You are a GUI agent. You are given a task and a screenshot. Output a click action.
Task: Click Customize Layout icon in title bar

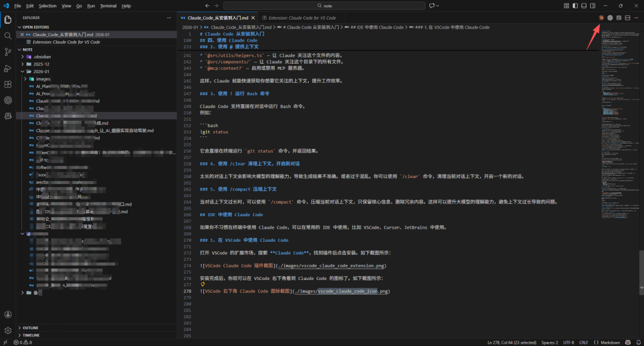[566, 6]
